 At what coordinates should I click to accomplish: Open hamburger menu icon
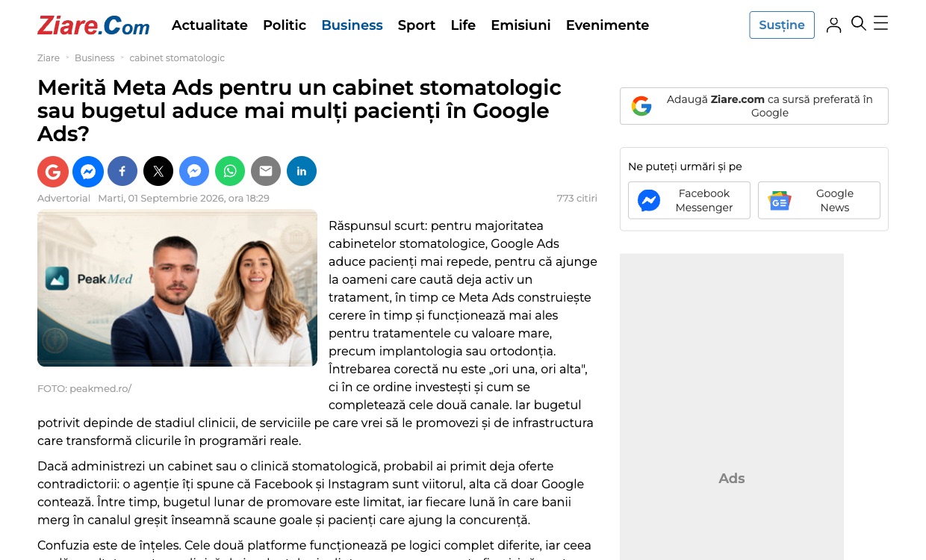[881, 23]
